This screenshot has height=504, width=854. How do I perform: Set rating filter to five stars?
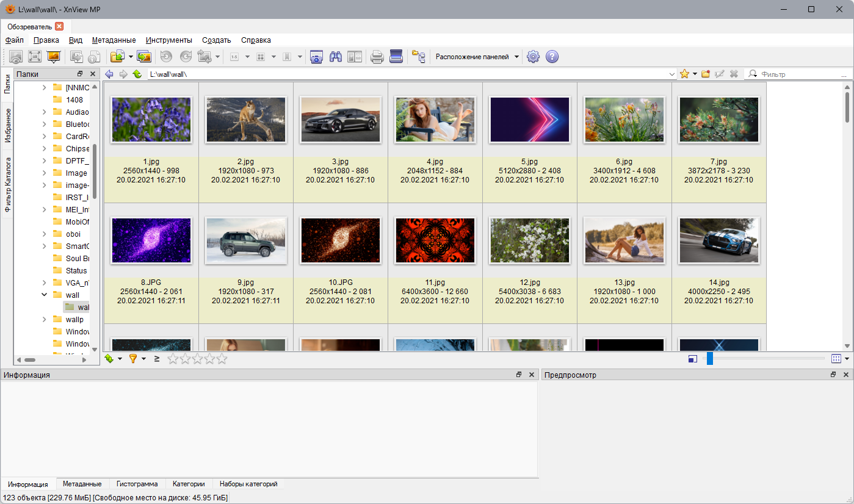222,359
